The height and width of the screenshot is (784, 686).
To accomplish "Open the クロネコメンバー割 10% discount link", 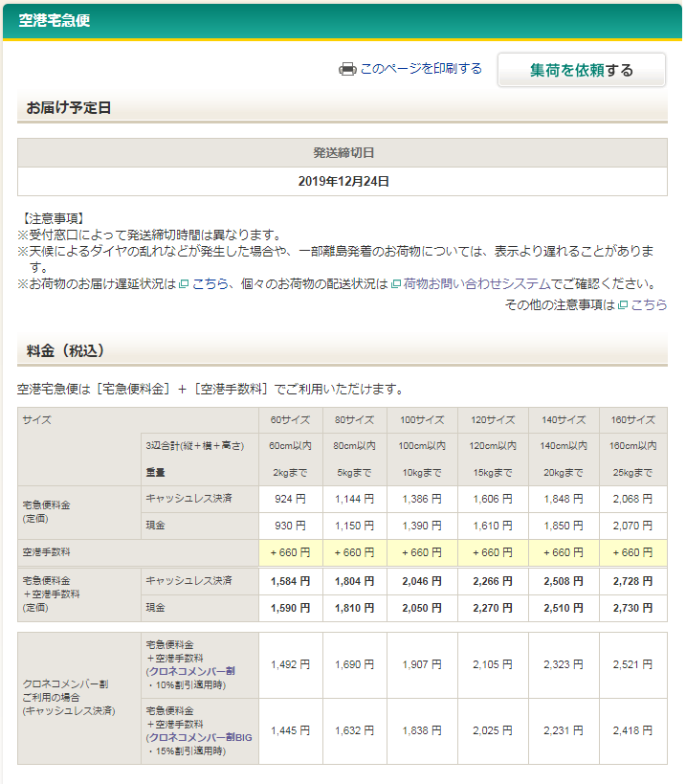I will pos(192,671).
